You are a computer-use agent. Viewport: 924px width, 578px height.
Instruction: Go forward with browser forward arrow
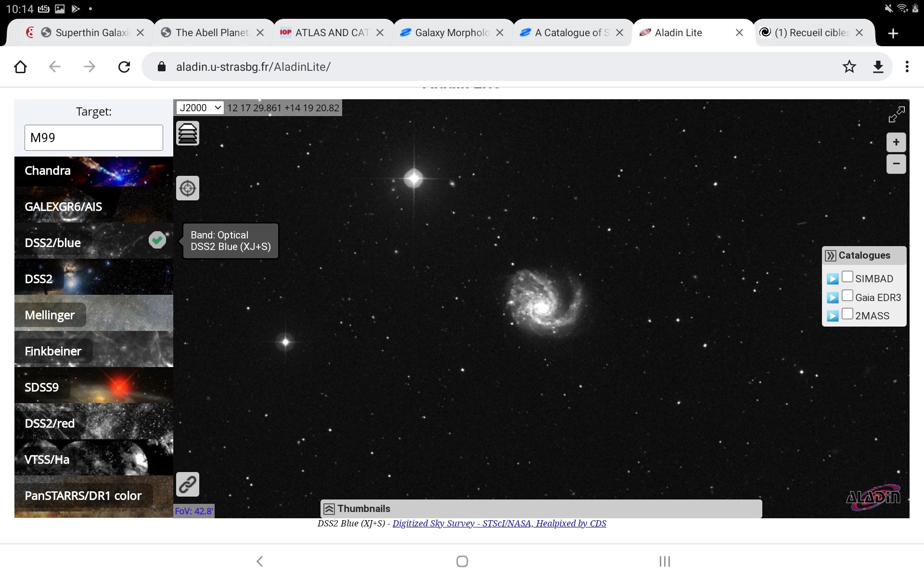point(90,66)
